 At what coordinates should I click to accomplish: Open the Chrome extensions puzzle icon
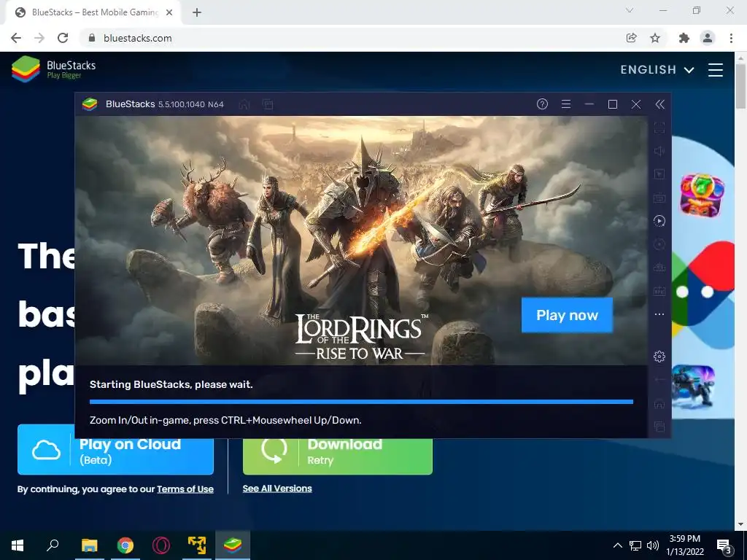tap(684, 38)
